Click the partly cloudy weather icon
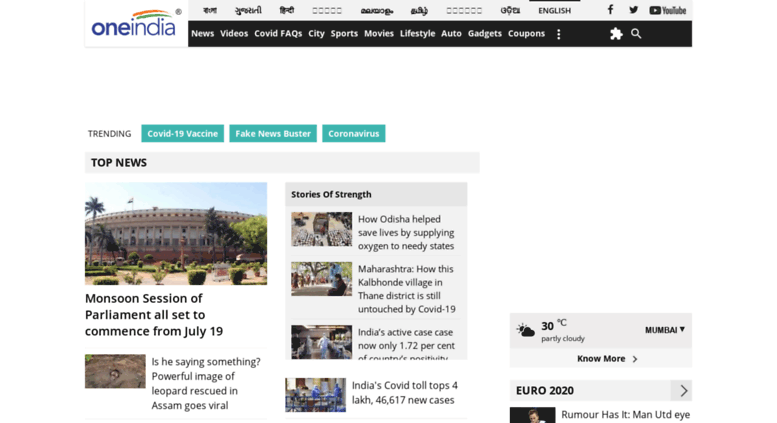The height and width of the screenshot is (423, 777). click(x=526, y=330)
